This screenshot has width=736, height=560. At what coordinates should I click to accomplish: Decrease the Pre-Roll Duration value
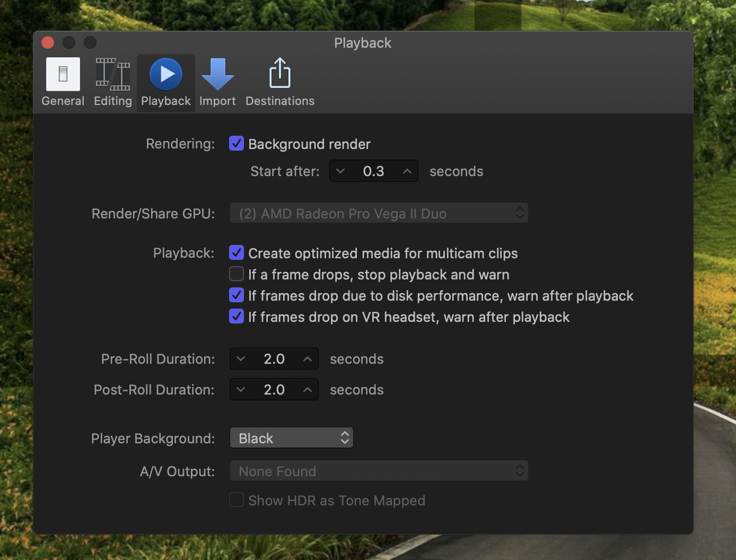click(241, 359)
